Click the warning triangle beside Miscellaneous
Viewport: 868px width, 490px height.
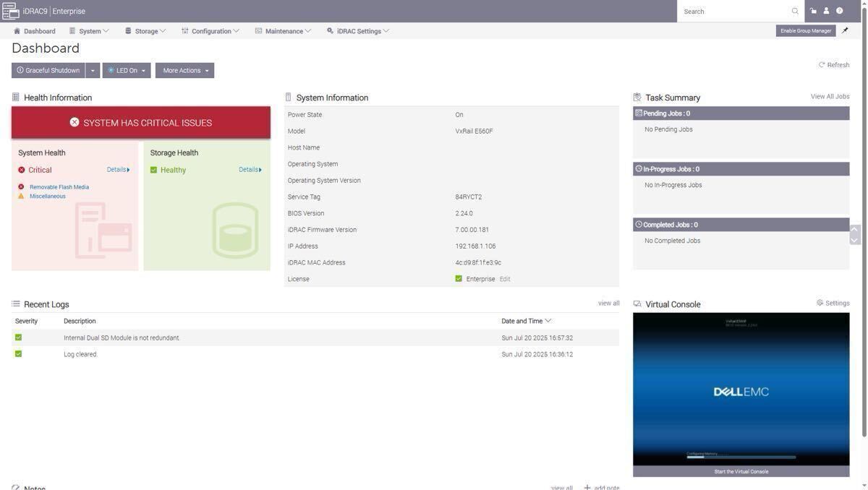coord(21,196)
